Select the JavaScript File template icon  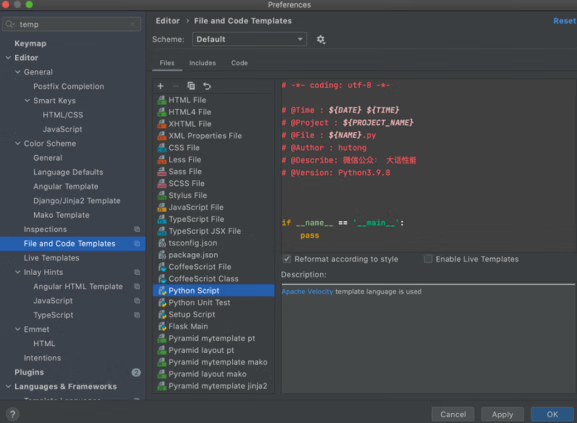pos(162,207)
